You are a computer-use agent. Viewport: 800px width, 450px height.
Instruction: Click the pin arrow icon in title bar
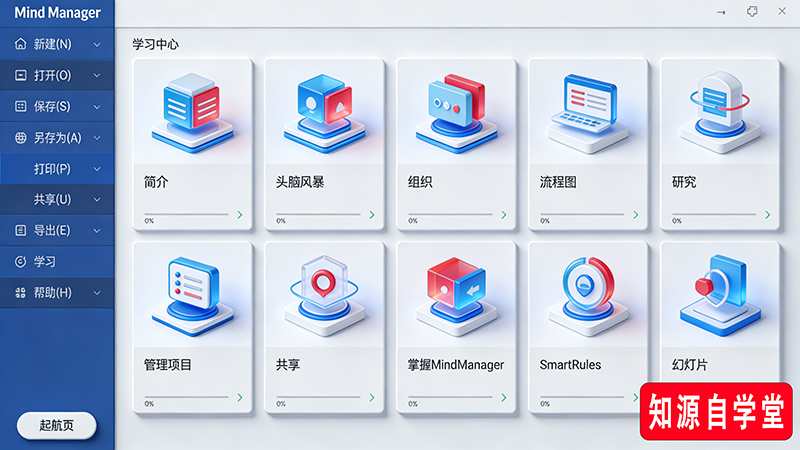click(721, 12)
